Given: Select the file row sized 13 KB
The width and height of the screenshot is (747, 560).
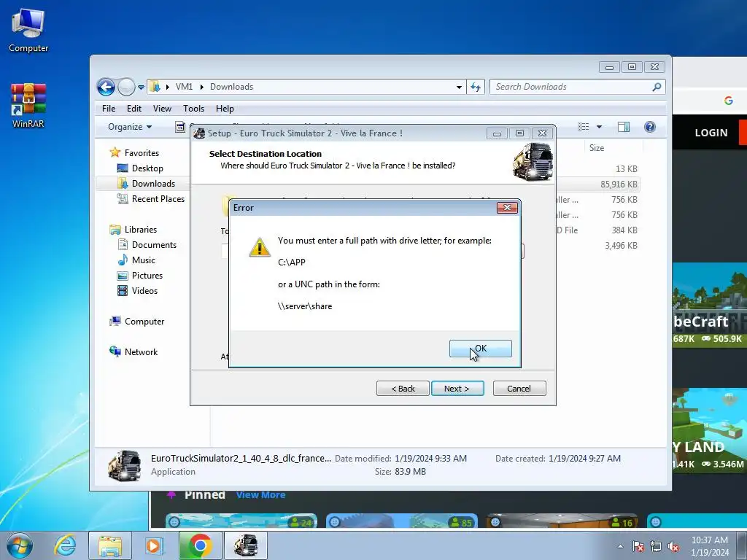Looking at the screenshot, I should coord(597,169).
